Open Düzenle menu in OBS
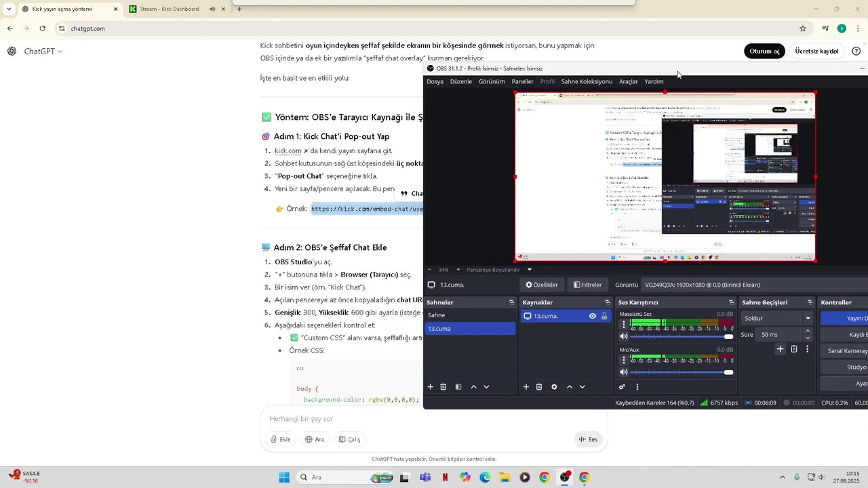 pos(461,81)
